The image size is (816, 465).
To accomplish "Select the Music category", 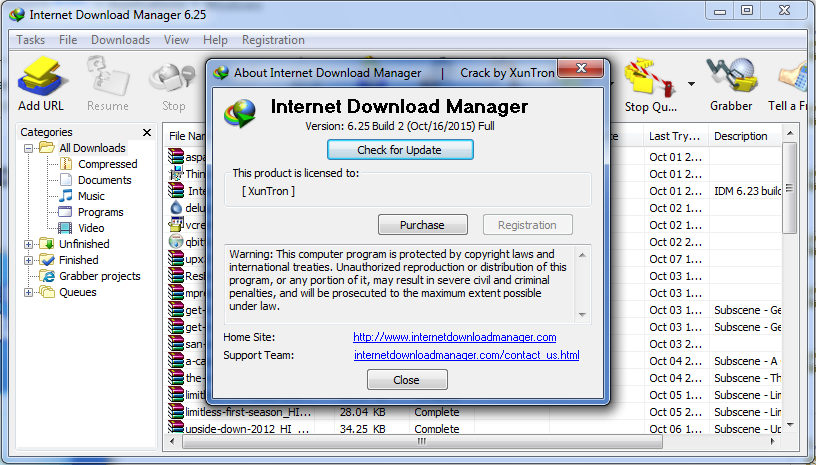I will coord(91,196).
